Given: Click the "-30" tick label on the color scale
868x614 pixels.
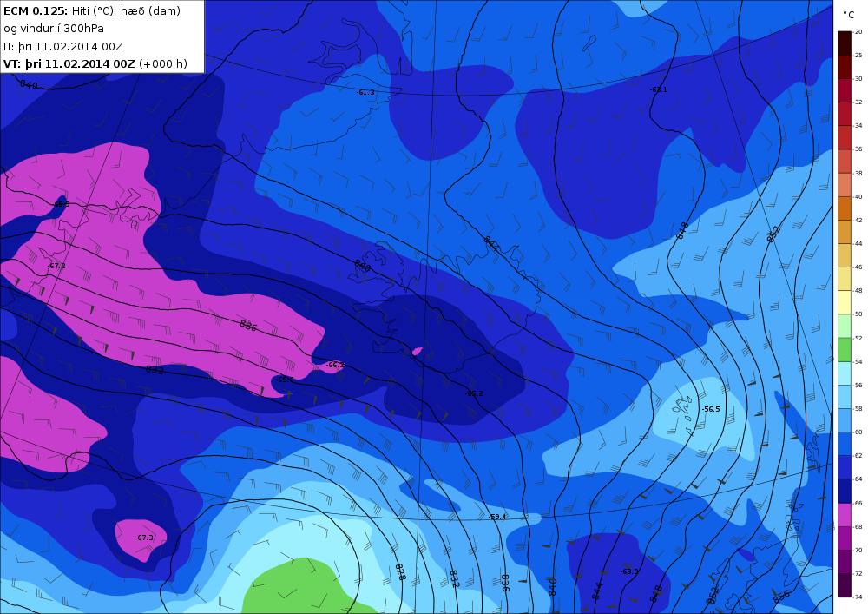Looking at the screenshot, I should pos(858,79).
